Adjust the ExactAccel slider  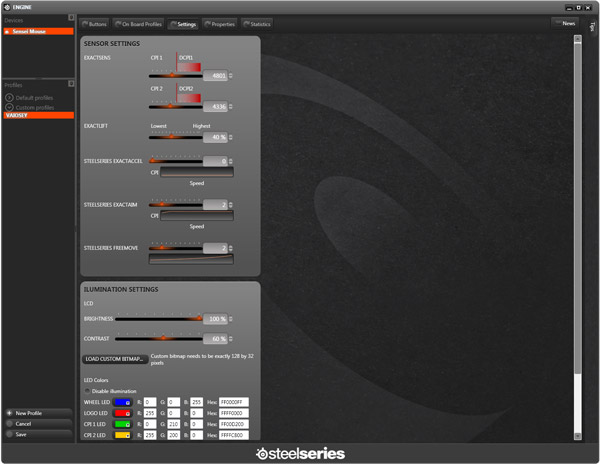click(x=176, y=161)
